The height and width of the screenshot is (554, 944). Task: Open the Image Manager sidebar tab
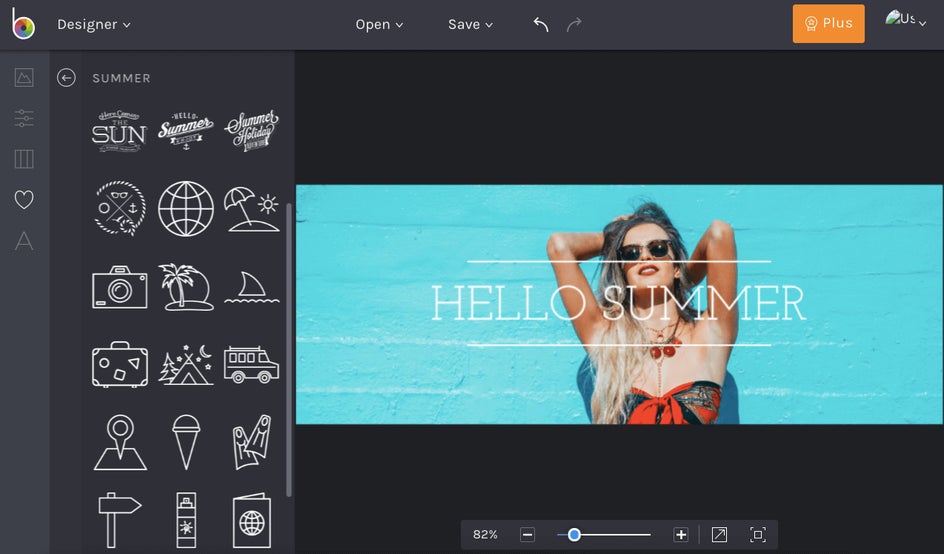pos(24,77)
